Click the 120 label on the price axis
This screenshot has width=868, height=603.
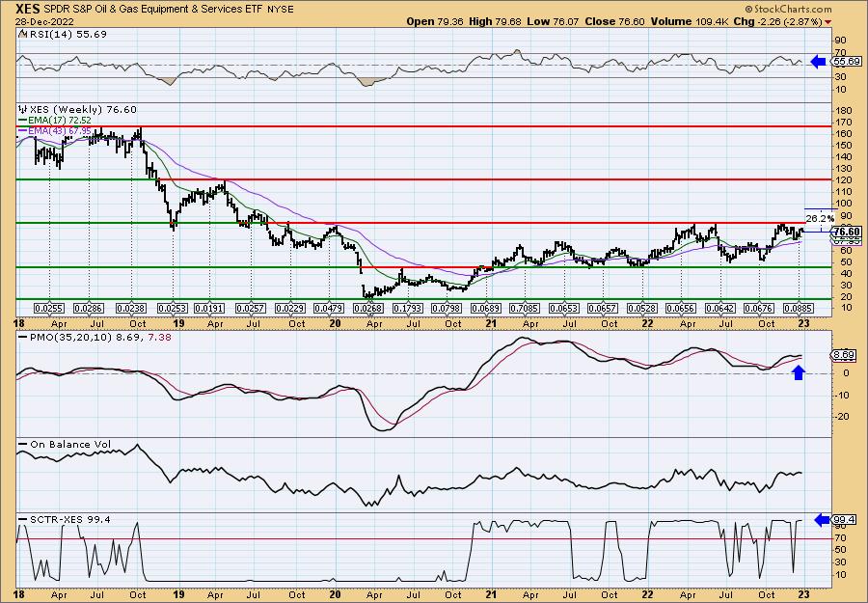click(843, 180)
